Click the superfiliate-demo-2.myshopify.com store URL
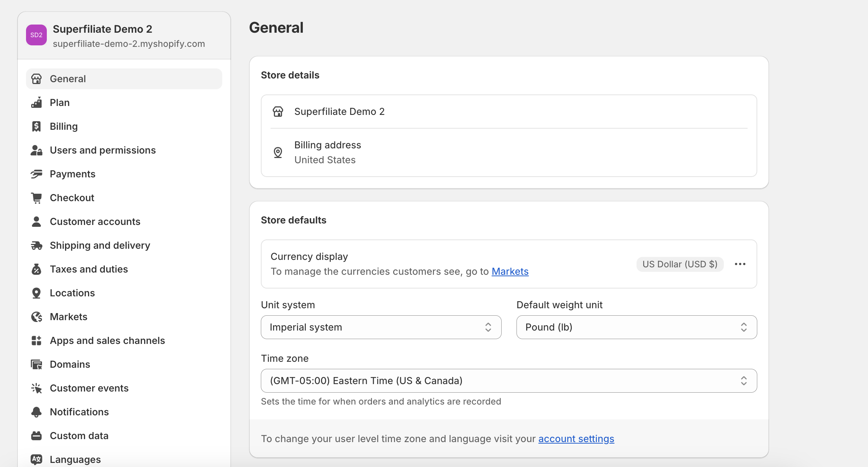The width and height of the screenshot is (868, 467). click(x=129, y=44)
